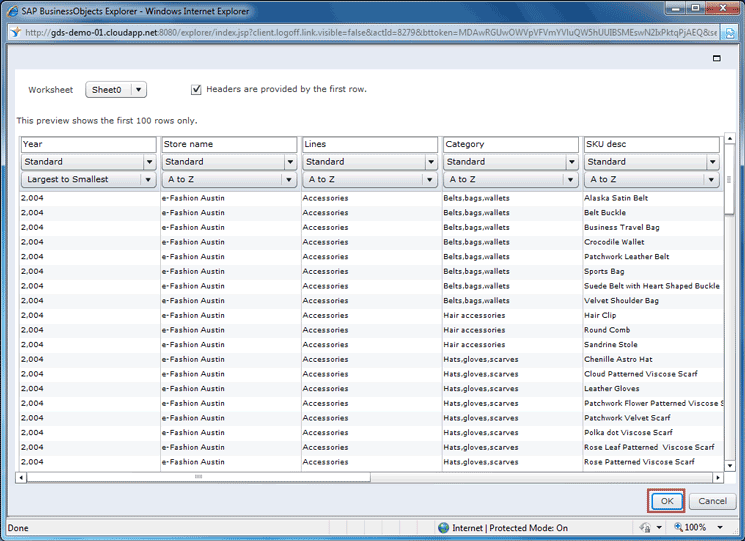Click the Cancel button
The width and height of the screenshot is (745, 541).
pos(712,501)
